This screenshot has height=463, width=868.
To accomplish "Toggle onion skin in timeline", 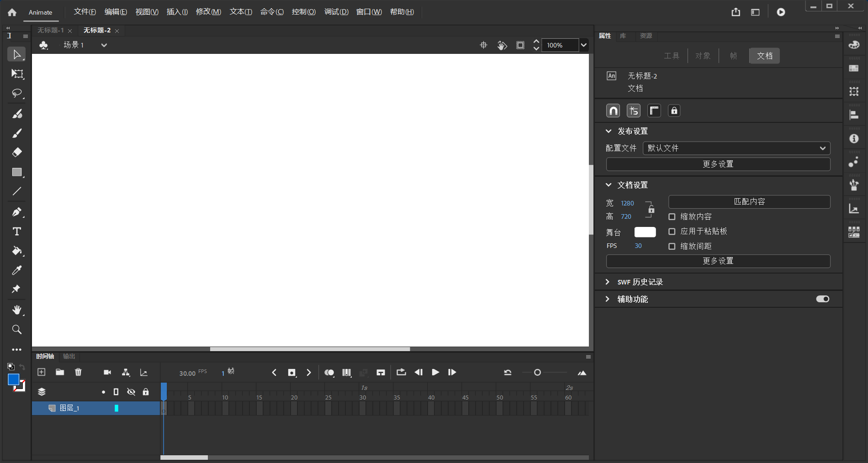I will 329,373.
